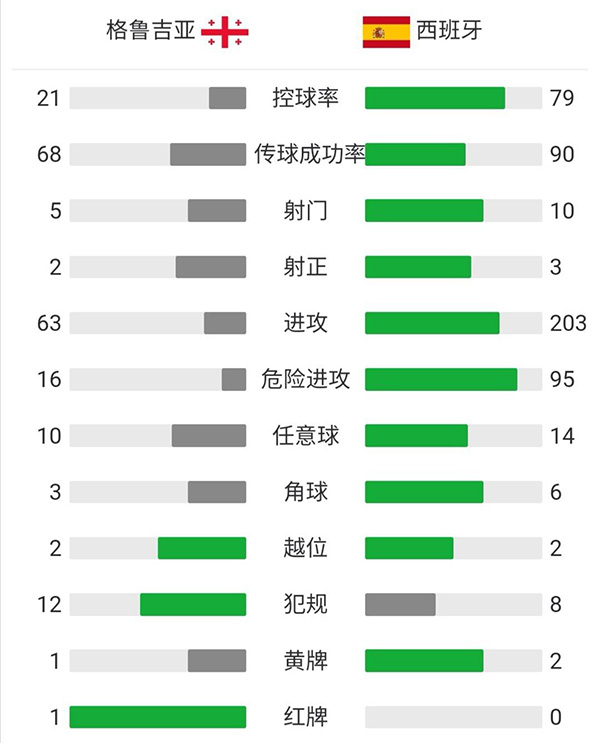Tap the 射正 stat label
Image resolution: width=600 pixels, height=743 pixels.
305,267
